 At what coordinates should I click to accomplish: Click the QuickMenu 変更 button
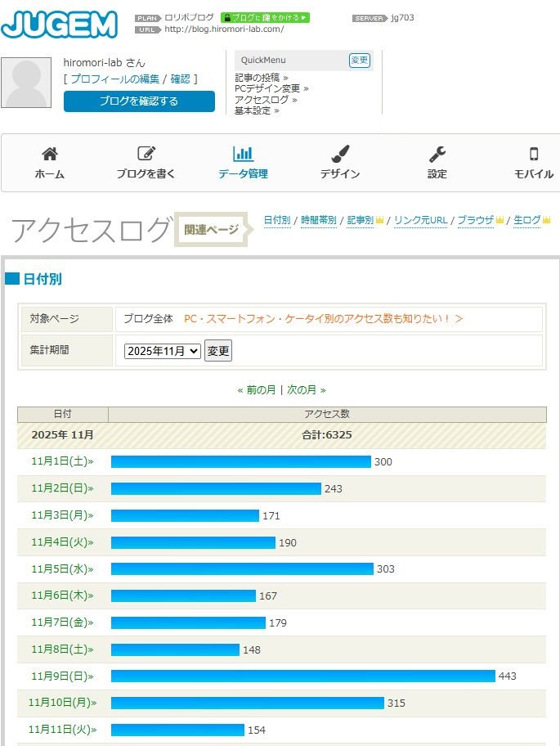tap(359, 60)
